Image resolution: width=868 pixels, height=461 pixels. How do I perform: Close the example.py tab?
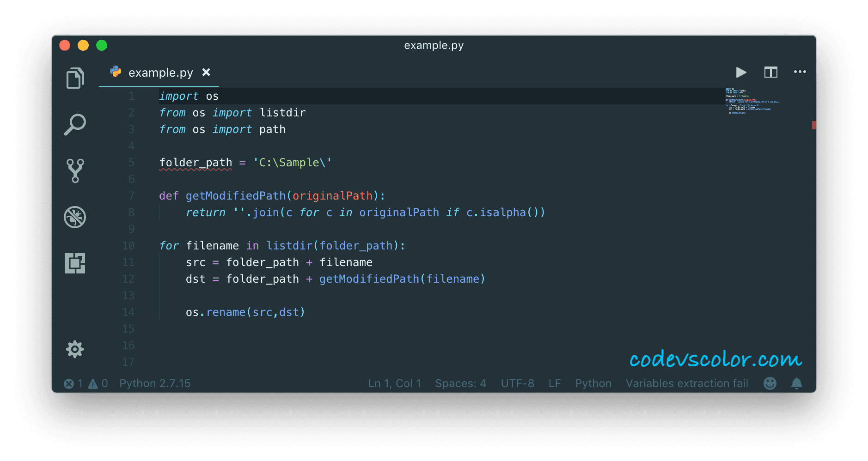[206, 73]
